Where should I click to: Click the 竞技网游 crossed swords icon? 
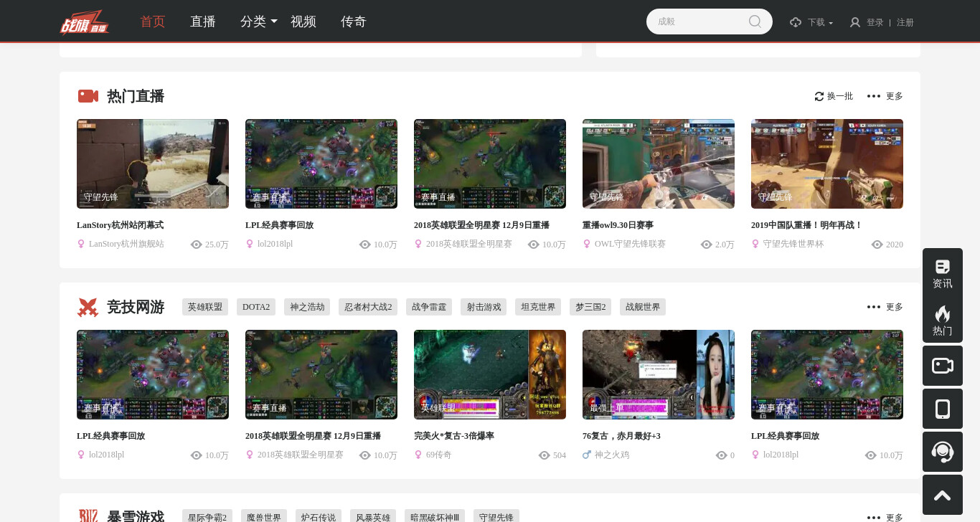(x=88, y=308)
